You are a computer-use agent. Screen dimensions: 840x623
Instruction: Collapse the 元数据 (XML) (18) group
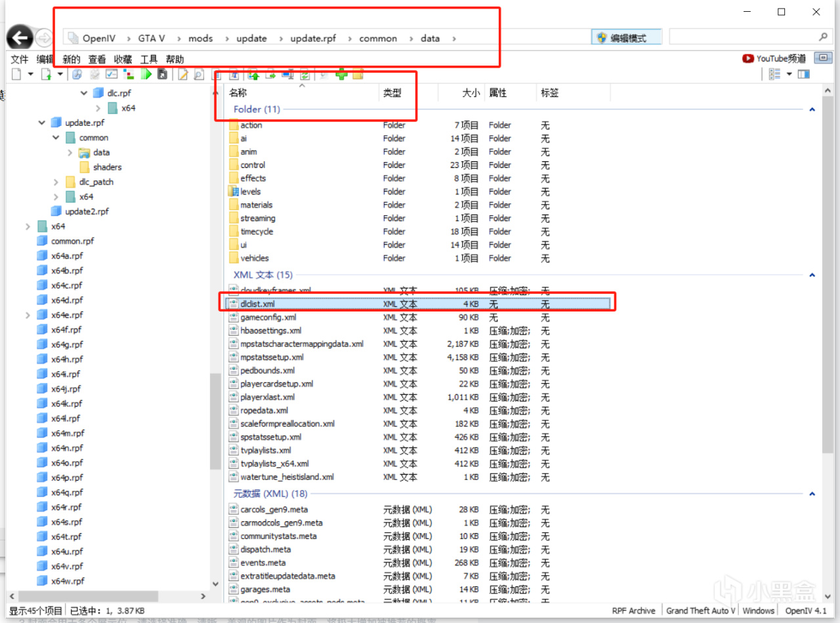pyautogui.click(x=812, y=494)
